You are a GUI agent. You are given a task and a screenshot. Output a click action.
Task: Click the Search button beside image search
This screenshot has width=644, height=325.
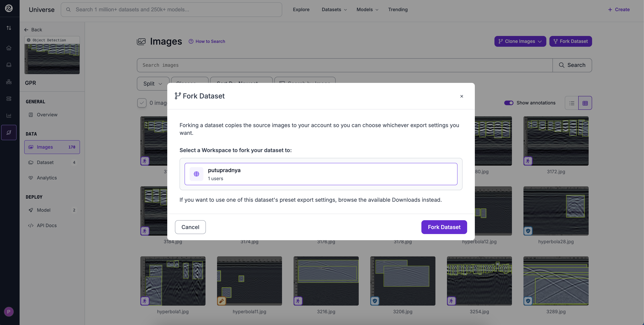point(572,65)
